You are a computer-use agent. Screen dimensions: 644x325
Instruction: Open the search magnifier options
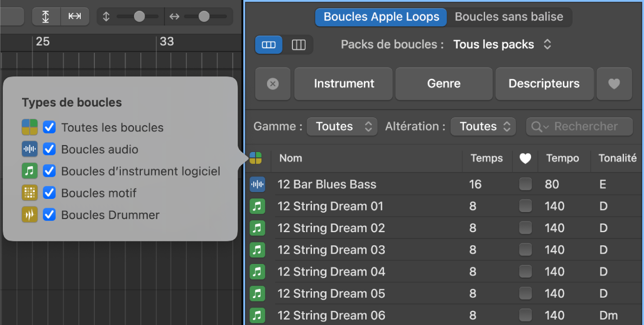(540, 127)
